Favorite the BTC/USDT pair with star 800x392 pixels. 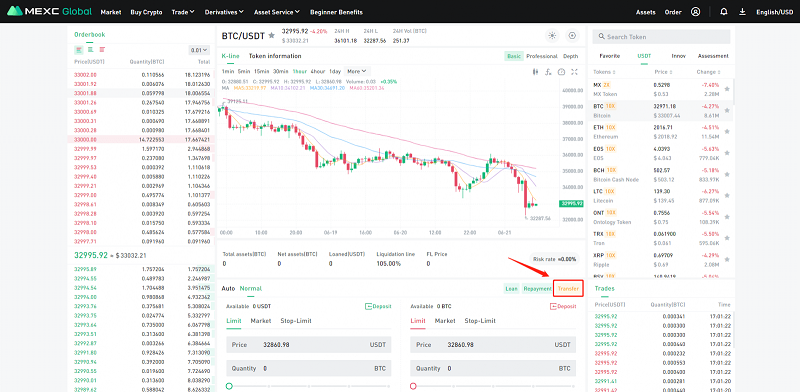[272, 35]
